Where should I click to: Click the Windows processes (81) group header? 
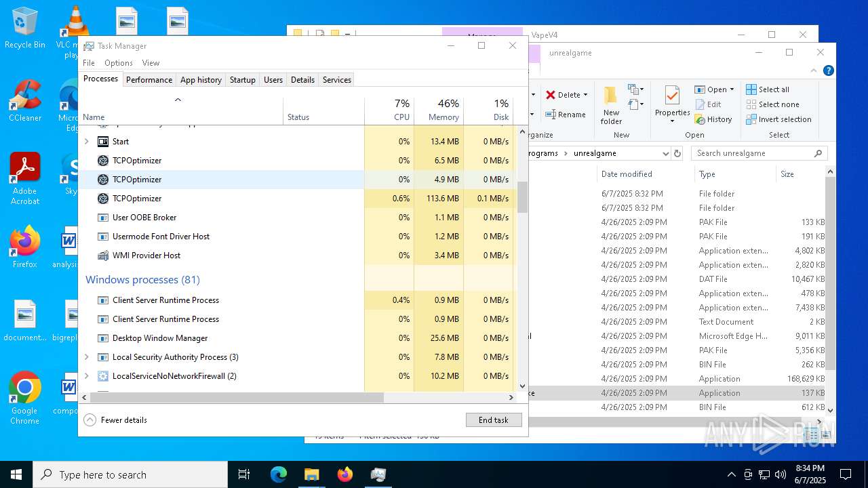pos(142,280)
